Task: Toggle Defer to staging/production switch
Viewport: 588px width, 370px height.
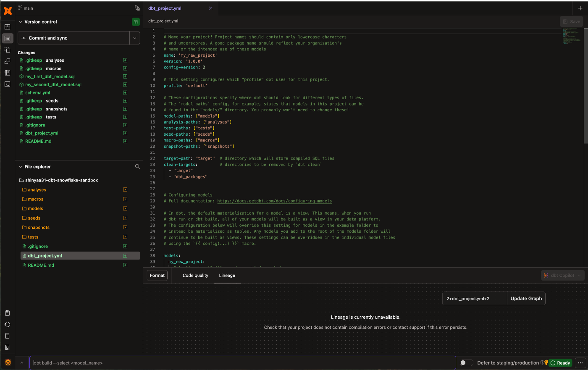Action: pyautogui.click(x=466, y=363)
